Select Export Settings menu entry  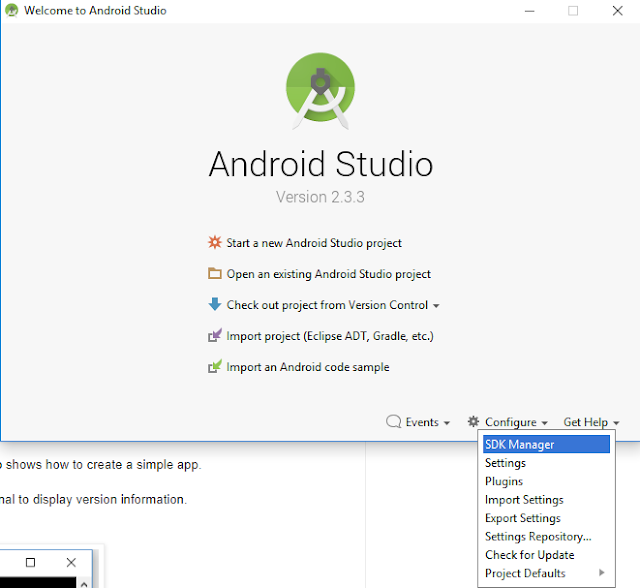click(546, 518)
